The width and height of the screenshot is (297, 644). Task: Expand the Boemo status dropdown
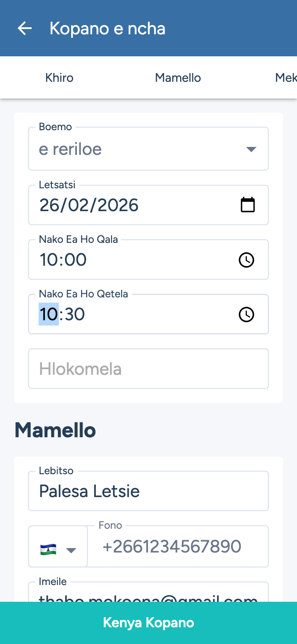coord(251,149)
